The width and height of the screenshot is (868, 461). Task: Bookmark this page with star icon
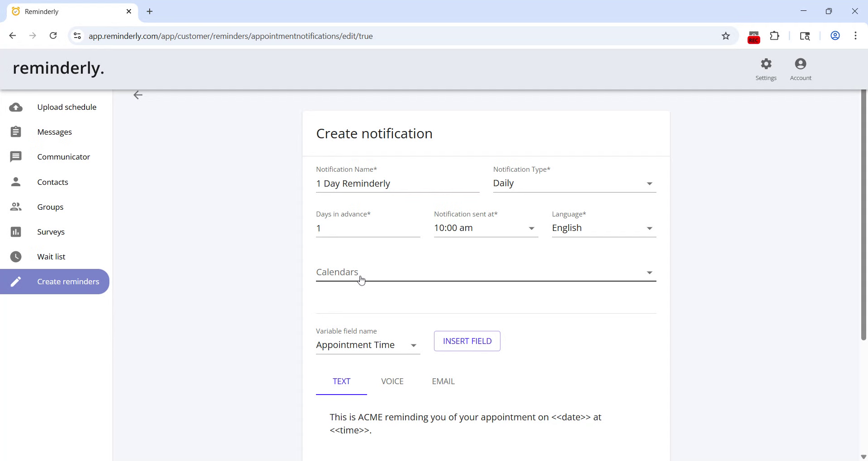726,36
